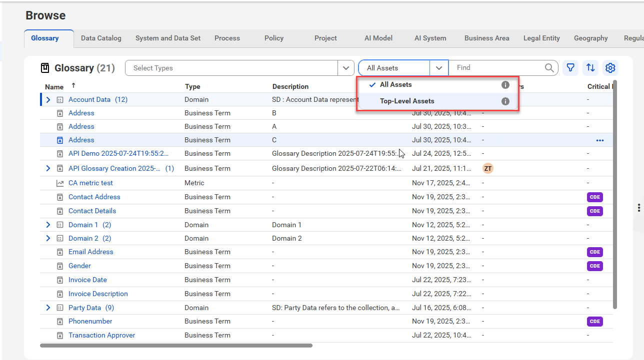Click CDE badge in Contact Details row
Image resolution: width=644 pixels, height=360 pixels.
pos(595,211)
